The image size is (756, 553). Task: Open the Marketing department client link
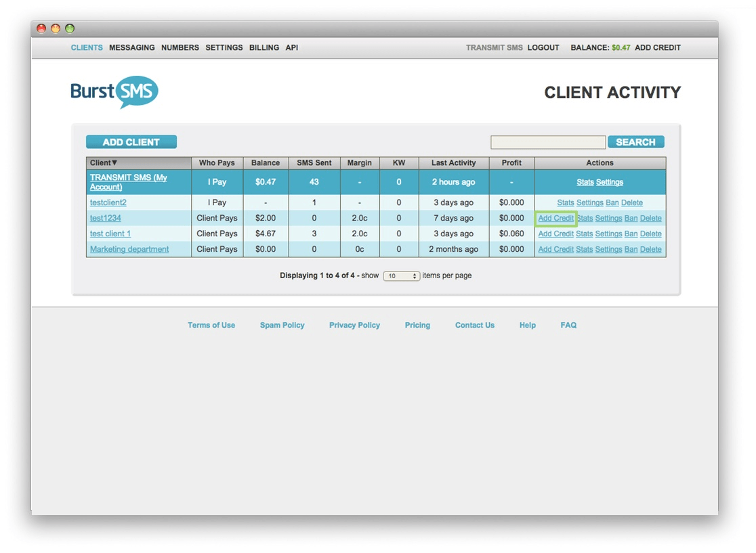(x=129, y=250)
